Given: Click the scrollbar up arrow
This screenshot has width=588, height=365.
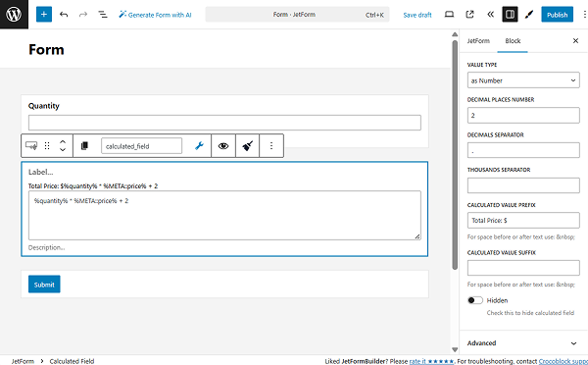Looking at the screenshot, I should [455, 34].
